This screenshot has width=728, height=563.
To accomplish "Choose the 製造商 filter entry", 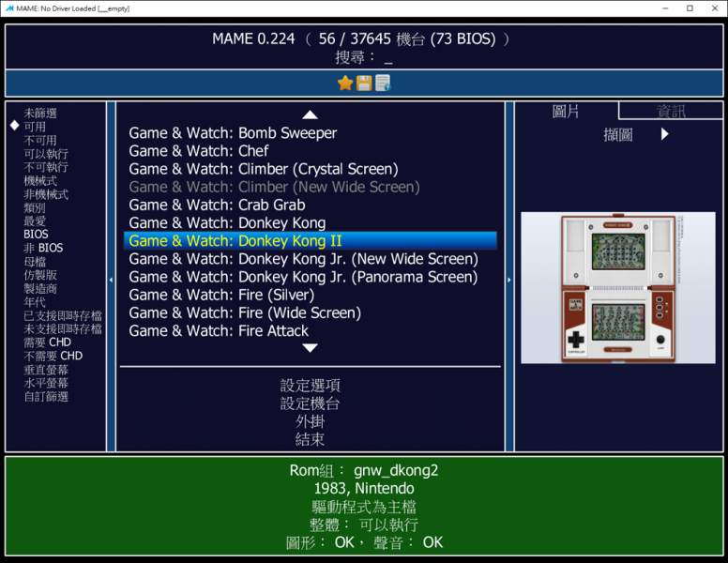I will pyautogui.click(x=40, y=288).
